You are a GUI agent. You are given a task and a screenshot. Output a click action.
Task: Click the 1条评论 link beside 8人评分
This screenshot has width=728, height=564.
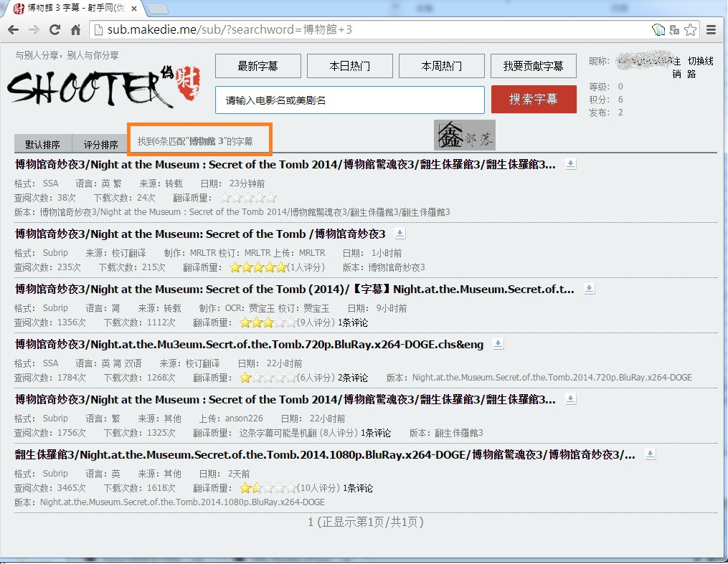point(376,433)
